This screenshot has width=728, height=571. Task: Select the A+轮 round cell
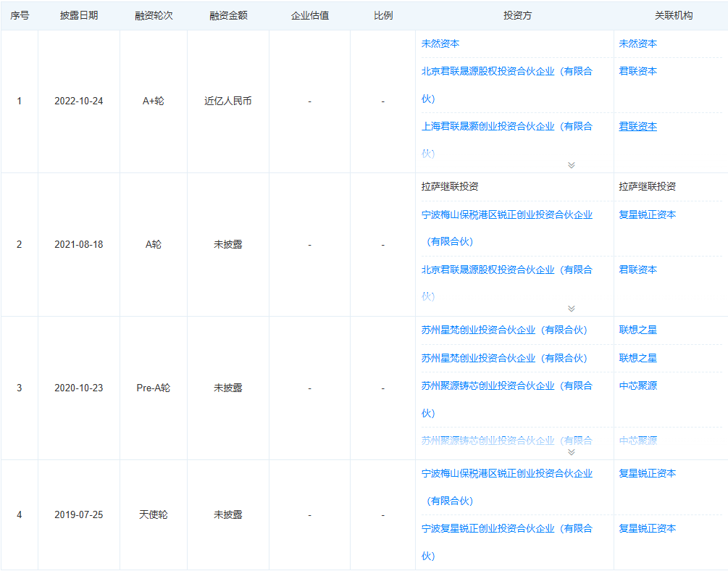tap(154, 101)
